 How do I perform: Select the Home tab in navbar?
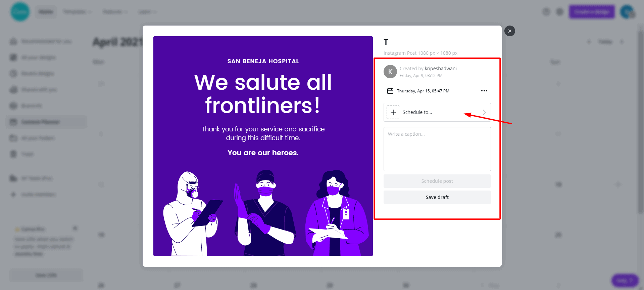46,12
